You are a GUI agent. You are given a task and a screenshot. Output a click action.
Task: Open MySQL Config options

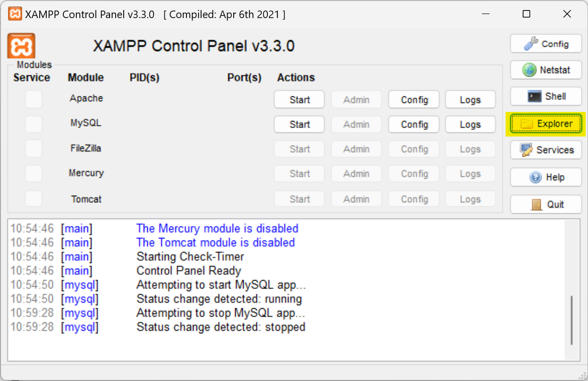point(414,124)
